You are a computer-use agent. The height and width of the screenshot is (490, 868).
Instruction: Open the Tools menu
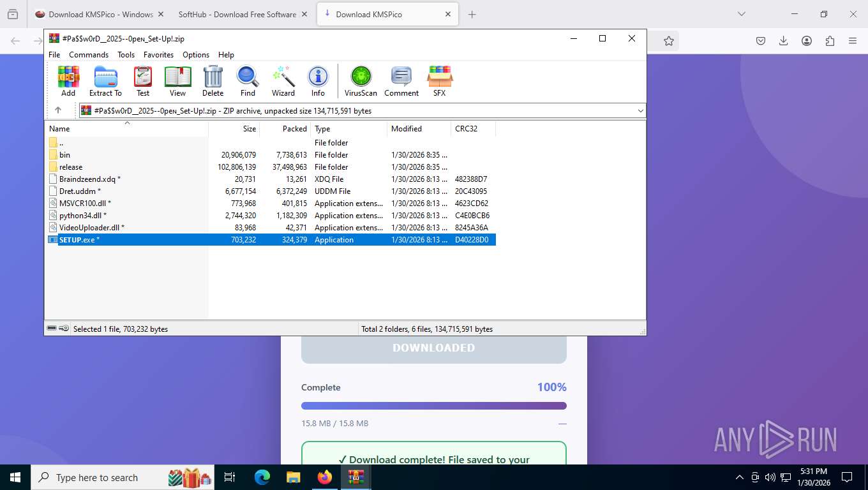pyautogui.click(x=126, y=55)
